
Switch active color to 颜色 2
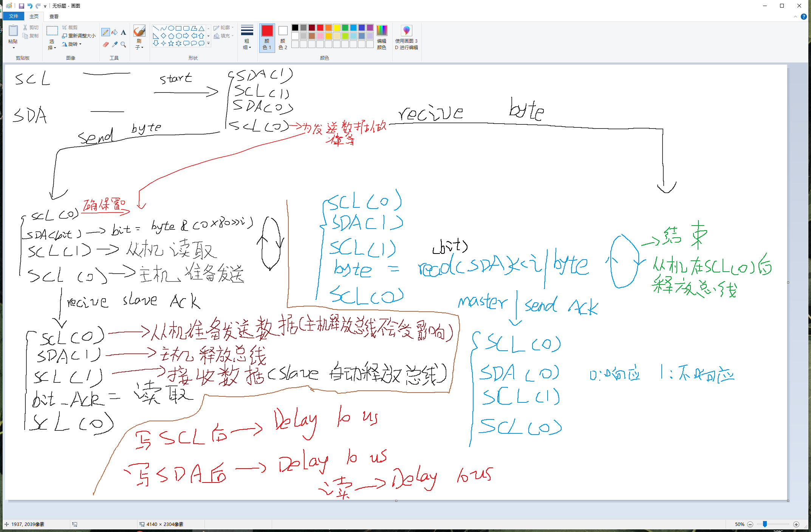pos(283,37)
